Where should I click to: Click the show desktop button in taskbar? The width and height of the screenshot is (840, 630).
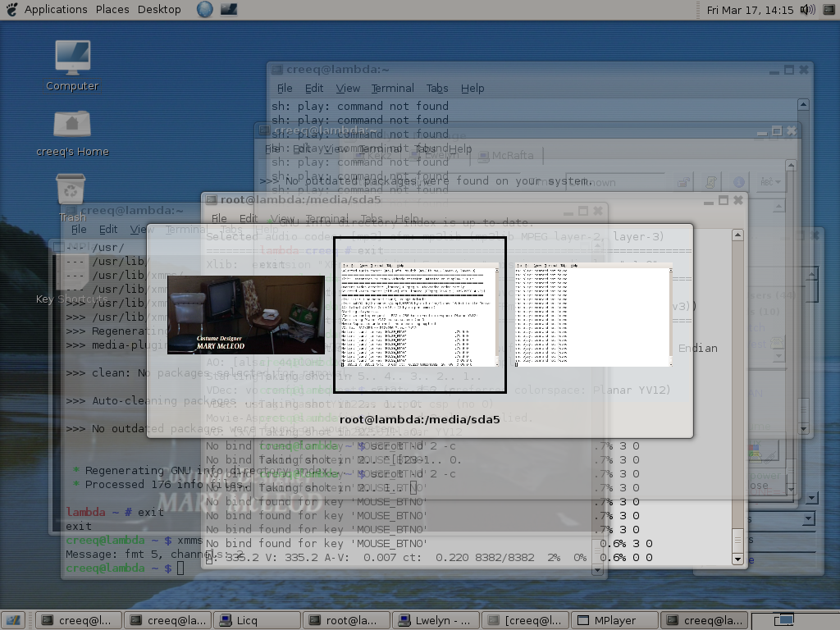pos(13,620)
